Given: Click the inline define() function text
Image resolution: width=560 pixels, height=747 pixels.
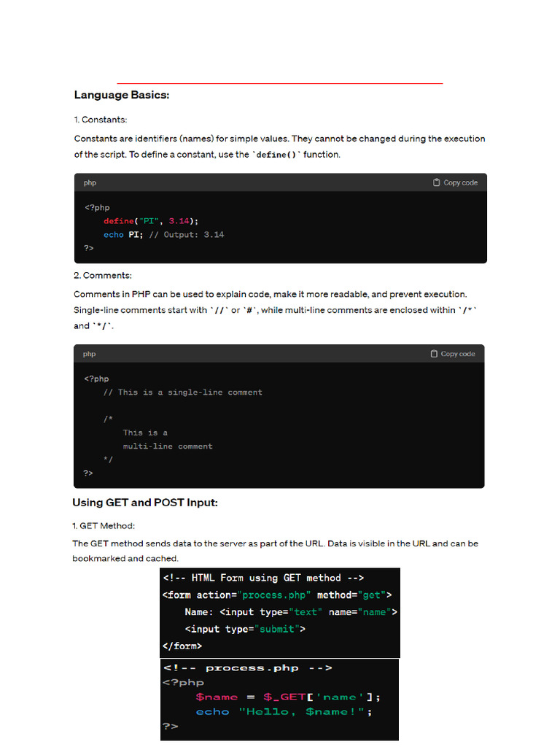Looking at the screenshot, I should coord(276,155).
